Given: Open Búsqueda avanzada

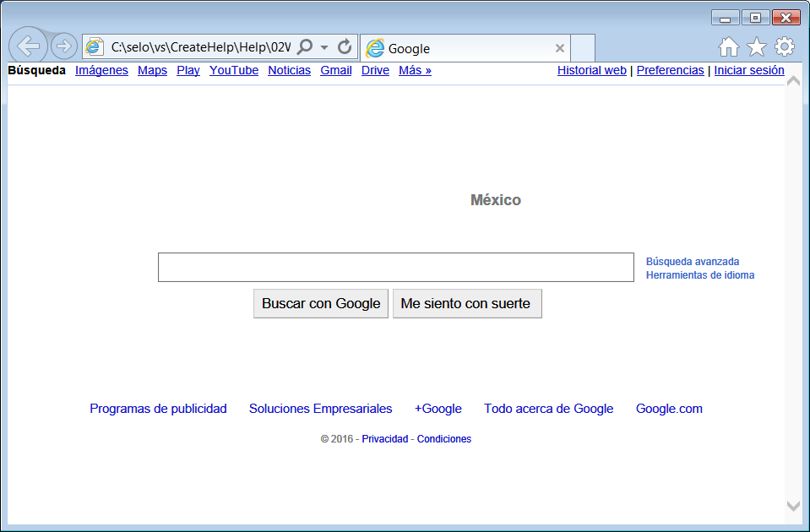Looking at the screenshot, I should (693, 261).
